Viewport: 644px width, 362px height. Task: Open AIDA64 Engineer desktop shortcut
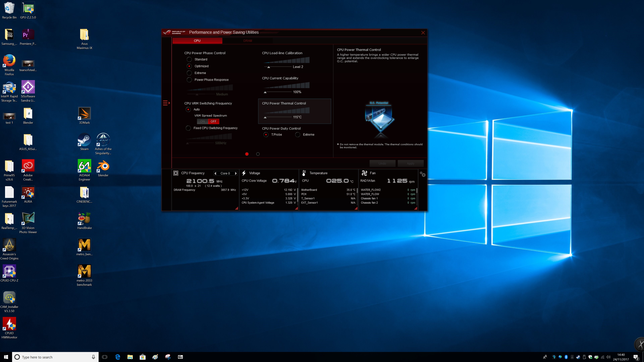[84, 166]
